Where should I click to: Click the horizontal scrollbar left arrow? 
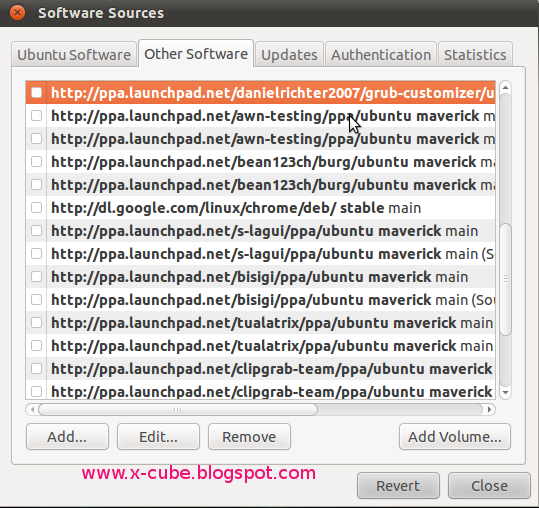32,409
